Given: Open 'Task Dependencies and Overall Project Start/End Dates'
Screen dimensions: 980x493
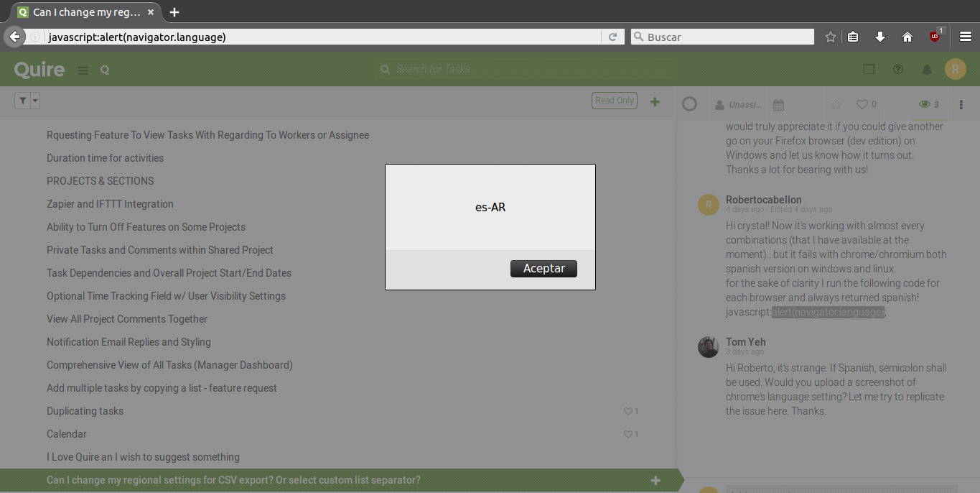Looking at the screenshot, I should click(169, 273).
